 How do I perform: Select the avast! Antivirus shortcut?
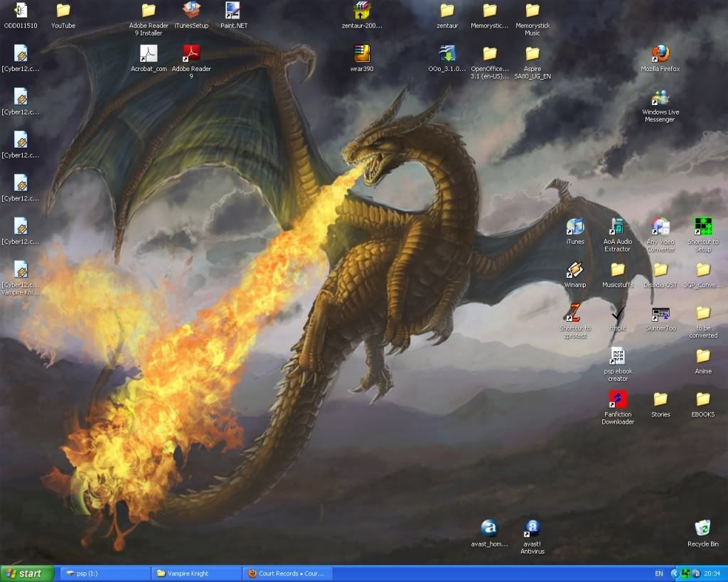(532, 528)
